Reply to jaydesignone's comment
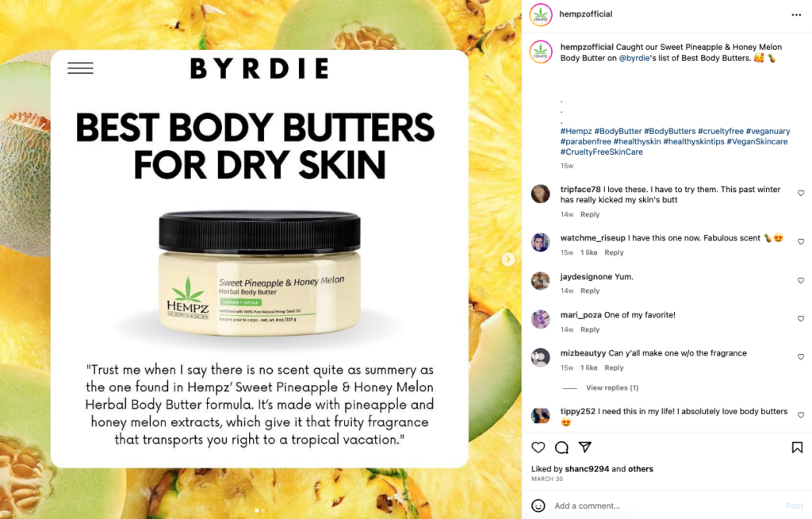 590,291
